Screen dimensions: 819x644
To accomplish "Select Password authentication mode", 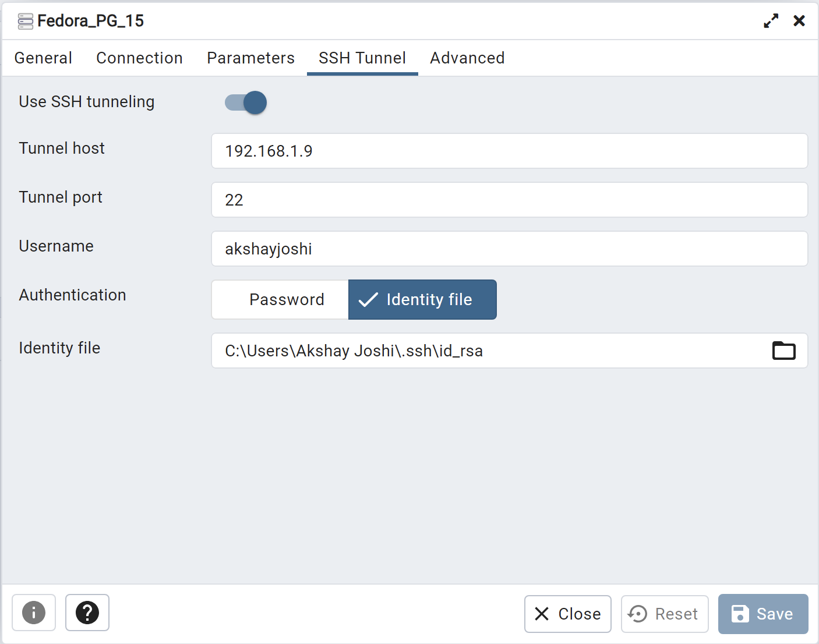I will tap(287, 299).
